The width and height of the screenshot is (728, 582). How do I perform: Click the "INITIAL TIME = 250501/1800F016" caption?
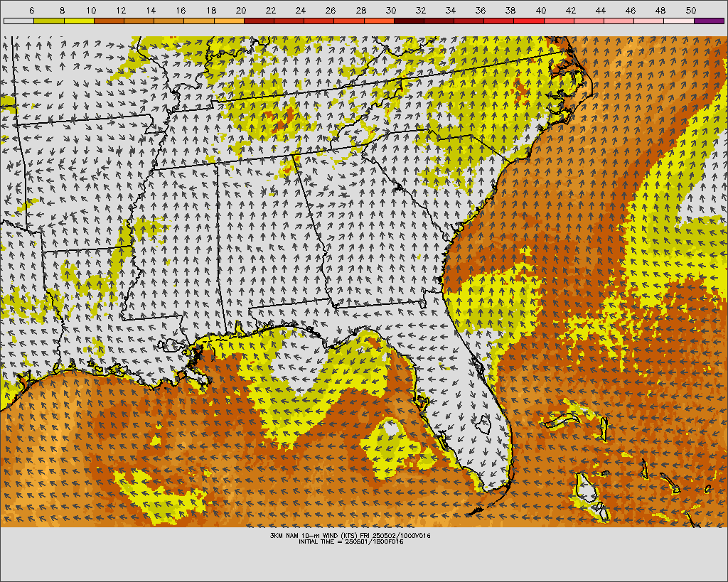tap(351, 541)
